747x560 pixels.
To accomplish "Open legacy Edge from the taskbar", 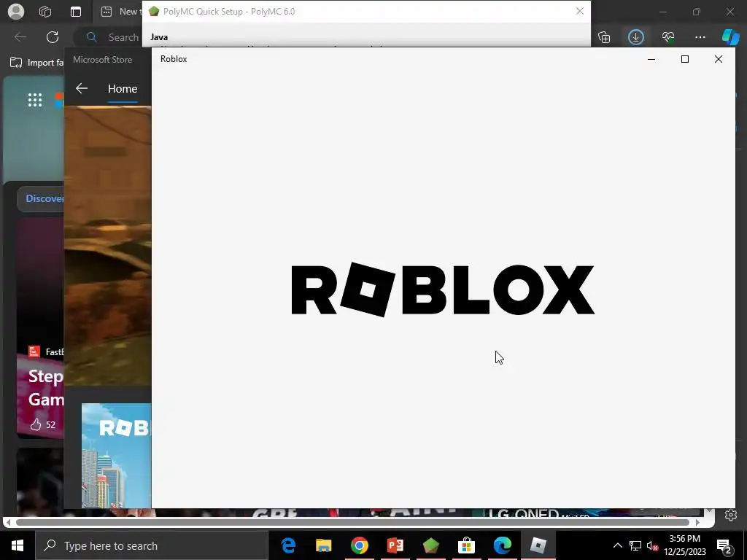I will [288, 545].
